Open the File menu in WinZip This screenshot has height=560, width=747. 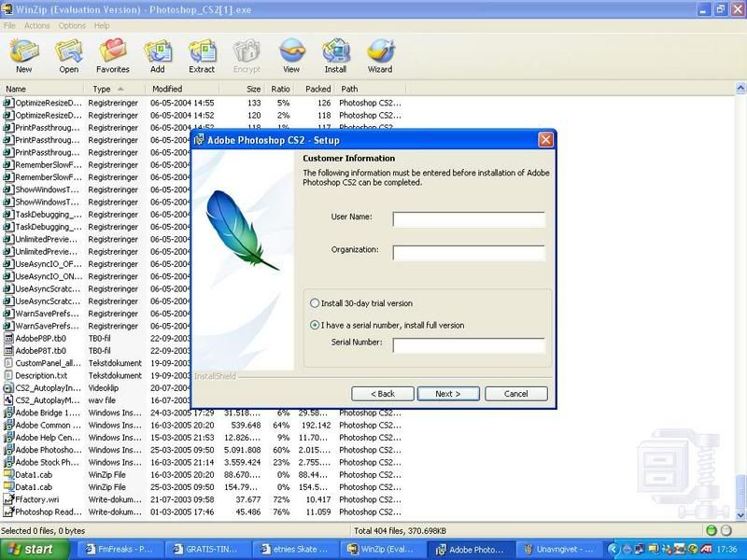(9, 26)
